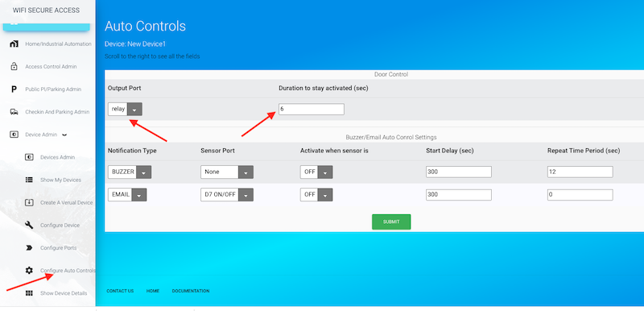This screenshot has height=311, width=644.
Task: Click the Device Admin icon
Action: [x=14, y=135]
